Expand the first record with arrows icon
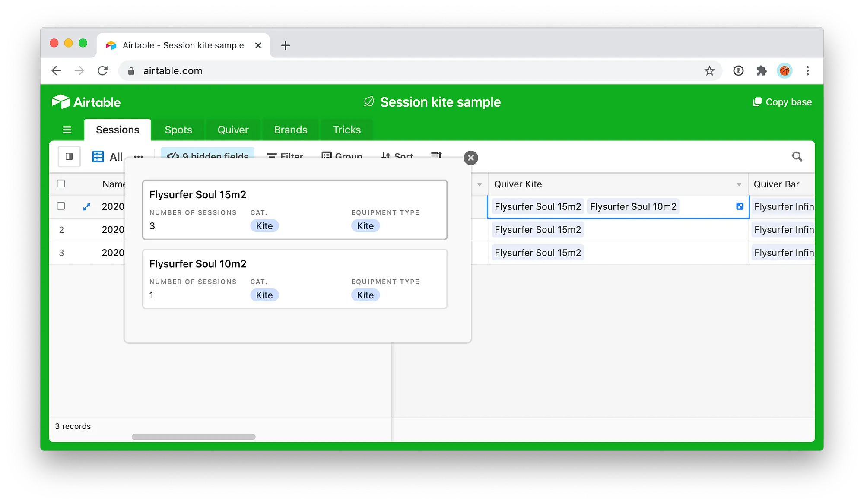The image size is (864, 504). (x=86, y=207)
